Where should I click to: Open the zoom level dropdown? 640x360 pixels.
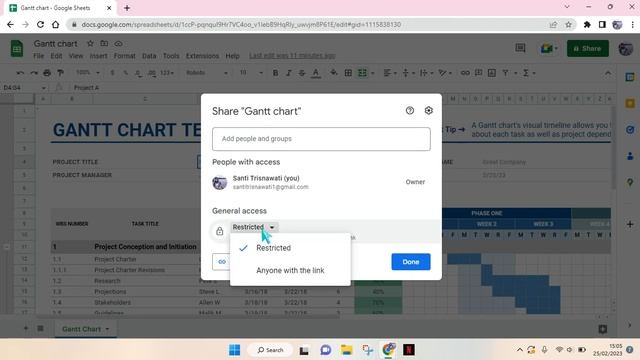coord(88,72)
